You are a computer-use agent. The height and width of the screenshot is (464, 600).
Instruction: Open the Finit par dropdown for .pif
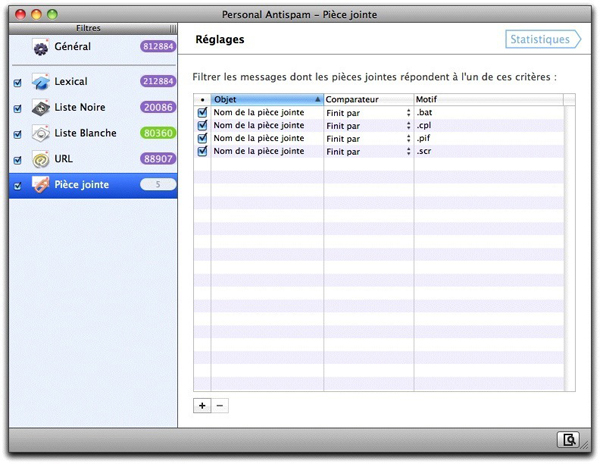coord(368,138)
